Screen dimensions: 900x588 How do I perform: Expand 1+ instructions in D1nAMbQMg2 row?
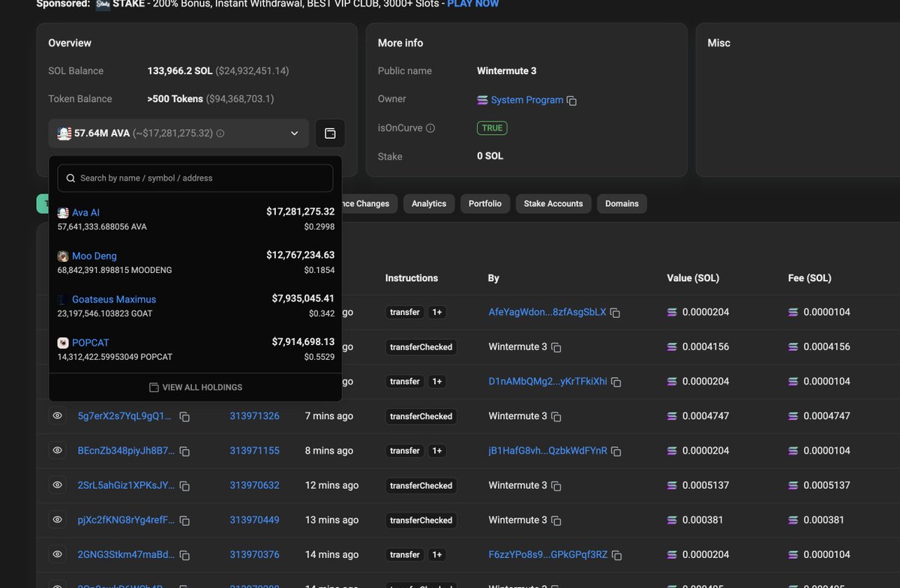(436, 381)
